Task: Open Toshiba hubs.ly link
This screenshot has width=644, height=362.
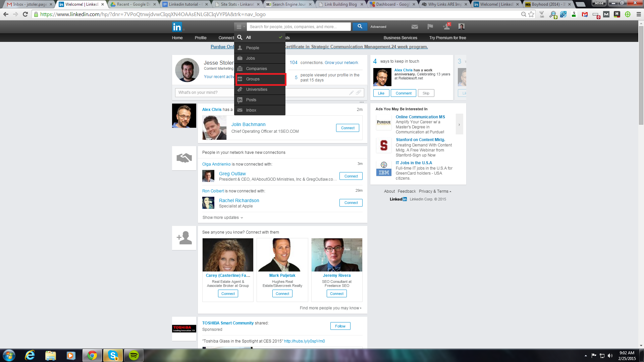Action: coord(304,341)
